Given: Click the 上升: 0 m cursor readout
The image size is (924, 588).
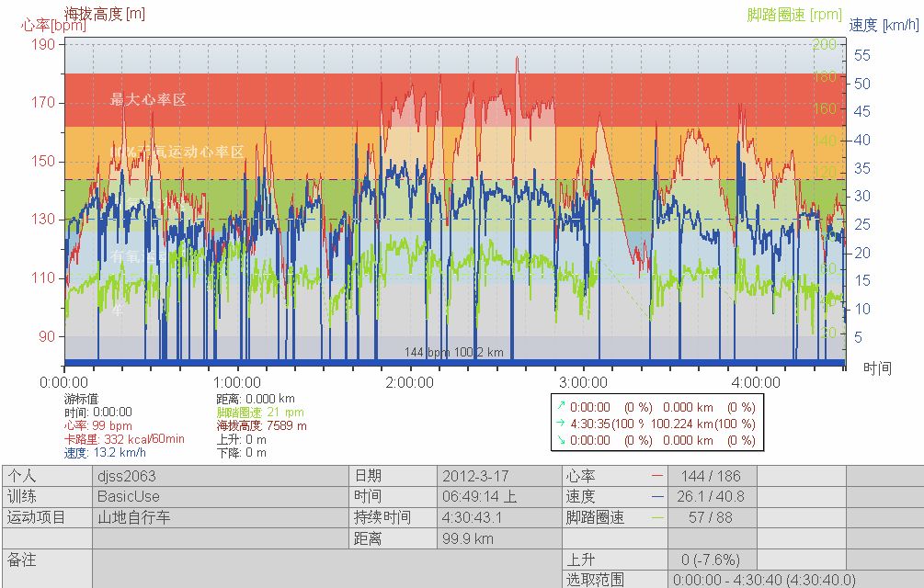Looking at the screenshot, I should point(242,439).
